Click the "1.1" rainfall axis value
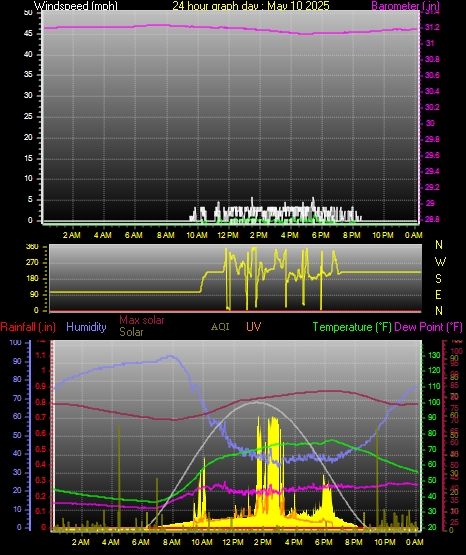Screen dimensions: 466x555 pos(41,355)
